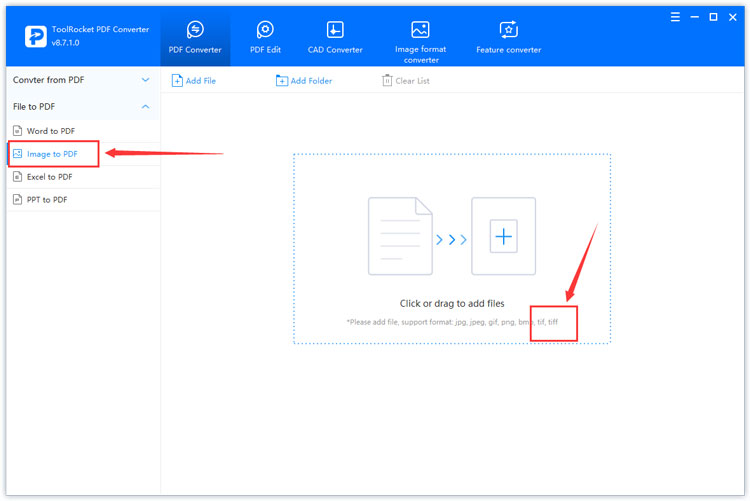Click the ToolRocket PDF Converter logo
Viewport: 750px width, 501px height.
coord(36,36)
